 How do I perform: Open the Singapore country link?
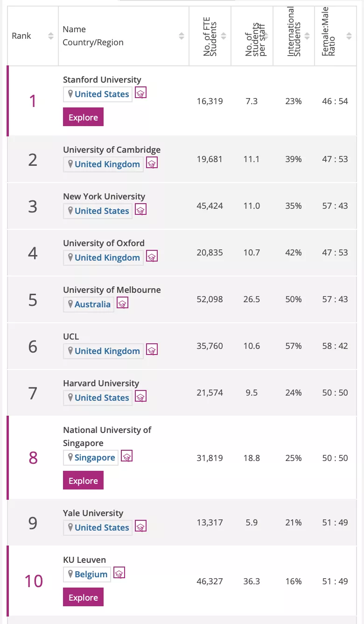[95, 458]
